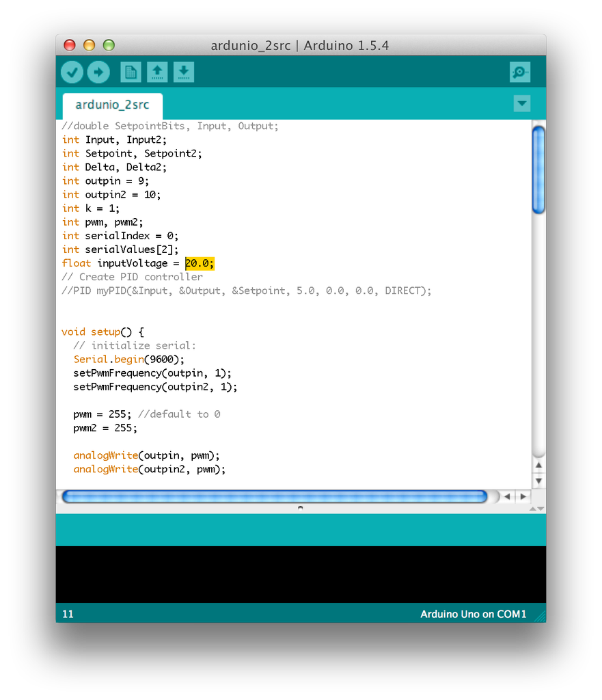Click the line 'int Input, Input2;'
This screenshot has height=700, width=602.
click(114, 139)
